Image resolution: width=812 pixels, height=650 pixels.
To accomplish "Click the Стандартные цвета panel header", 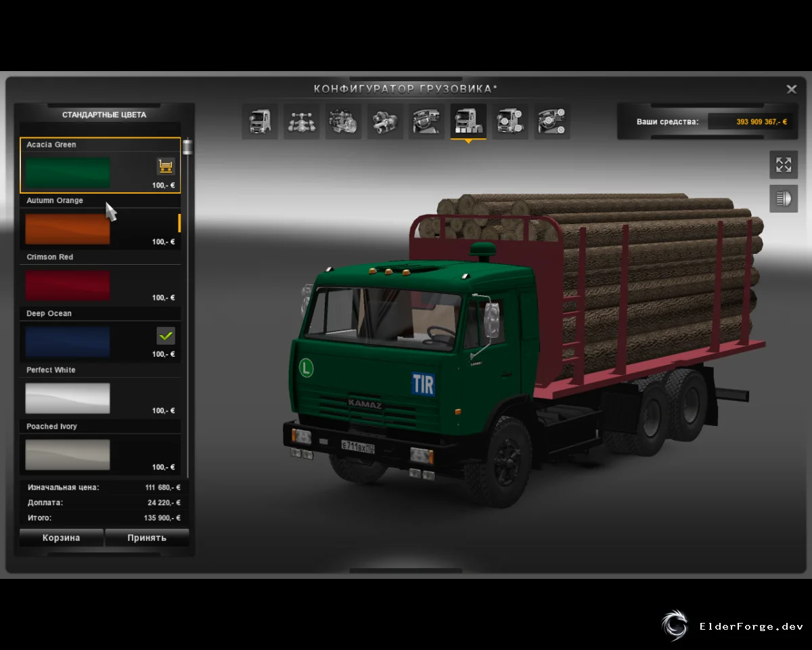I will point(104,114).
